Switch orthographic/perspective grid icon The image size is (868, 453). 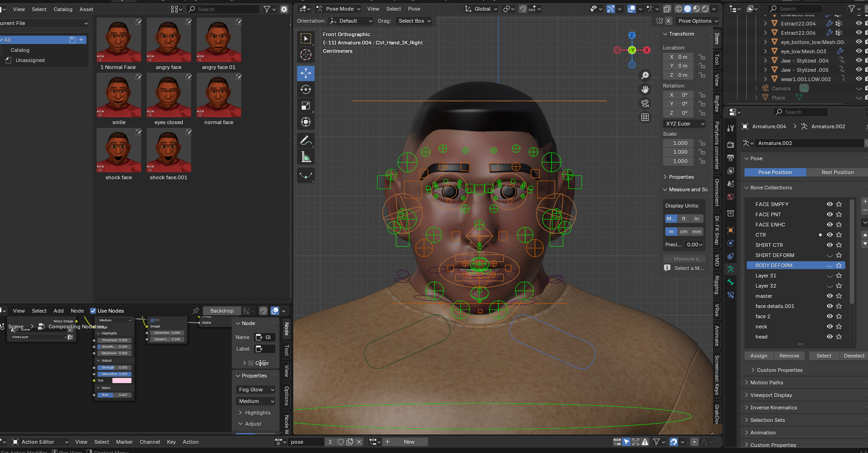(645, 117)
